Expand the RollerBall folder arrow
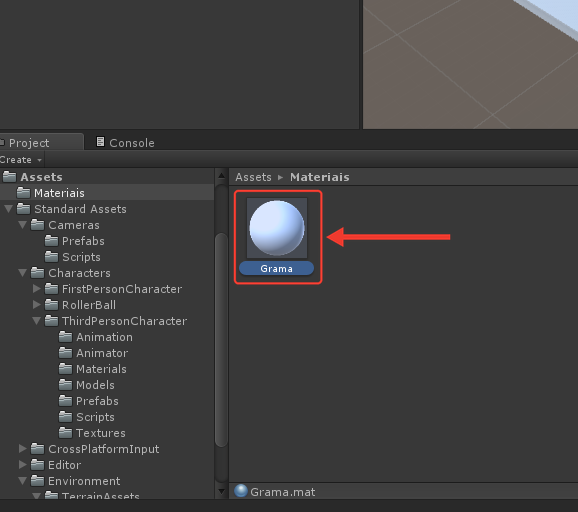The width and height of the screenshot is (578, 512). click(36, 304)
